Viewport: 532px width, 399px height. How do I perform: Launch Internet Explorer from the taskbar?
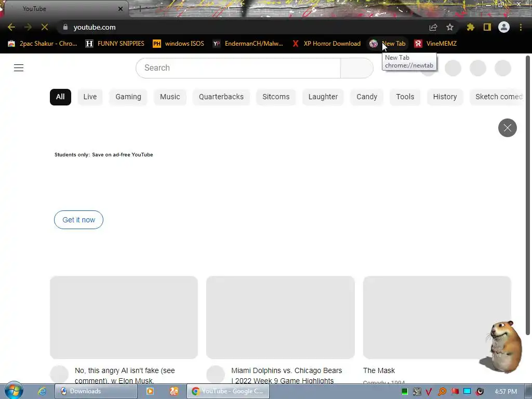pyautogui.click(x=42, y=391)
